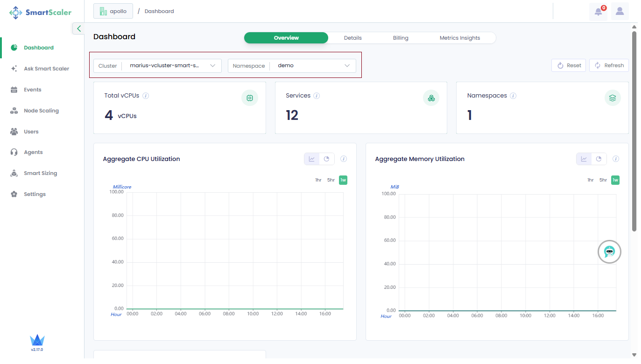
Task: Switch Memory chart to line view
Action: point(584,159)
